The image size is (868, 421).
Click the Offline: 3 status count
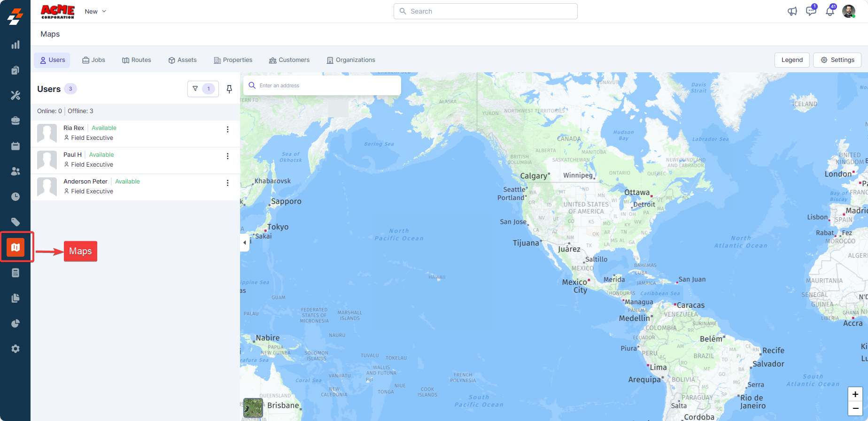coord(80,111)
